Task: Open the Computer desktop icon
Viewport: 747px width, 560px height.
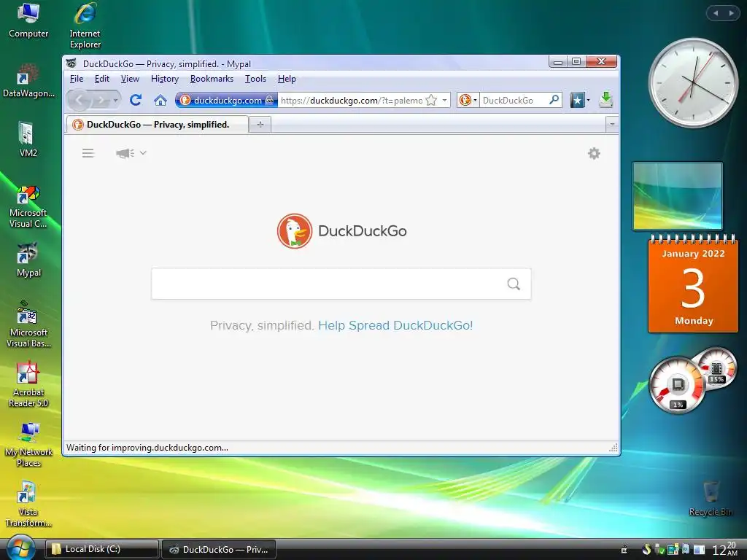Action: coord(28,20)
